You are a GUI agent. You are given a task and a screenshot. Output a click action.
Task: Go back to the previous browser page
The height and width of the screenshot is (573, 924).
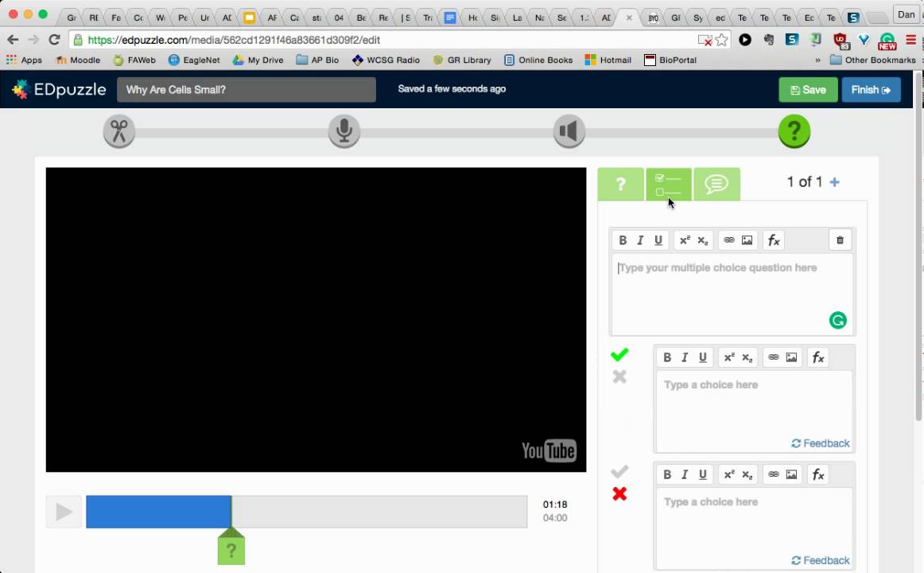pyautogui.click(x=13, y=40)
